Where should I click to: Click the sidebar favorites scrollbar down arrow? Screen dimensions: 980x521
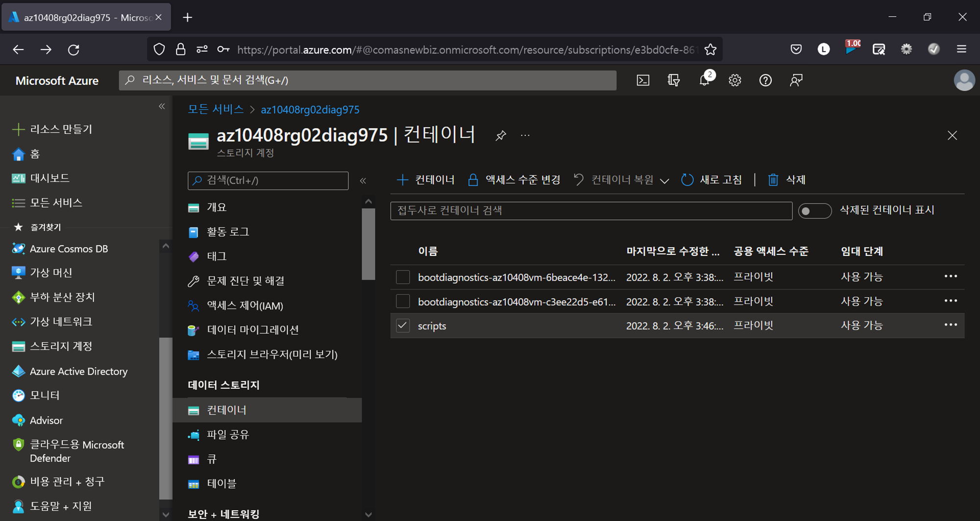[166, 515]
